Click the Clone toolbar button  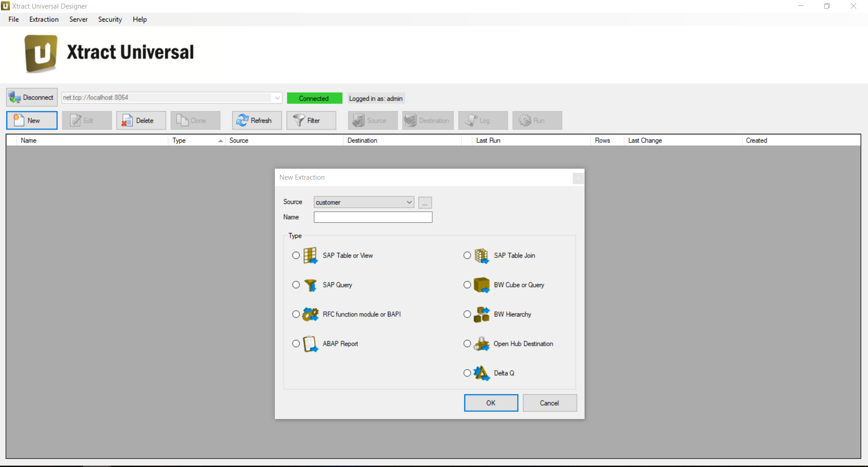tap(195, 120)
